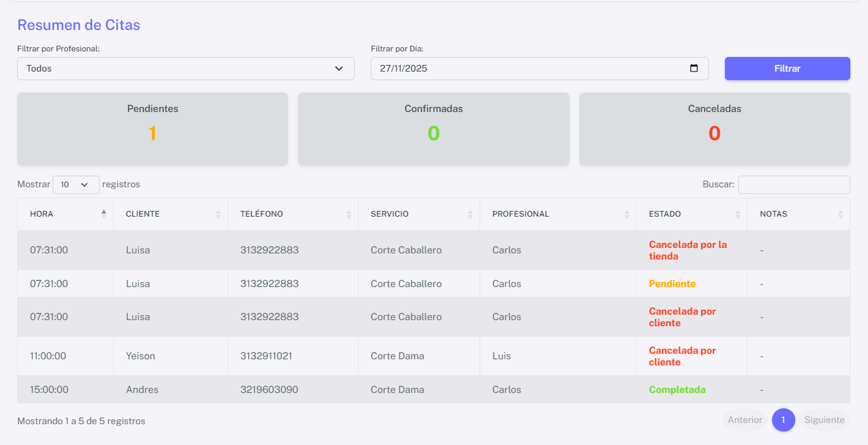Open the date picker calendar icon
Screen dimensions: 868x445
click(694, 69)
